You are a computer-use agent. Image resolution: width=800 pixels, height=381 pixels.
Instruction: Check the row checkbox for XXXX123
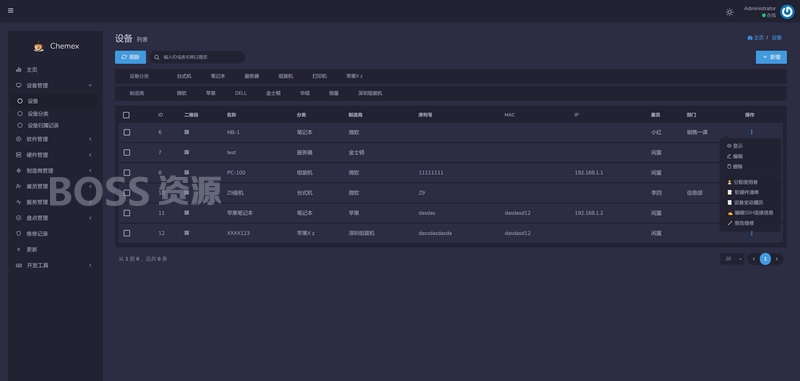pyautogui.click(x=127, y=233)
